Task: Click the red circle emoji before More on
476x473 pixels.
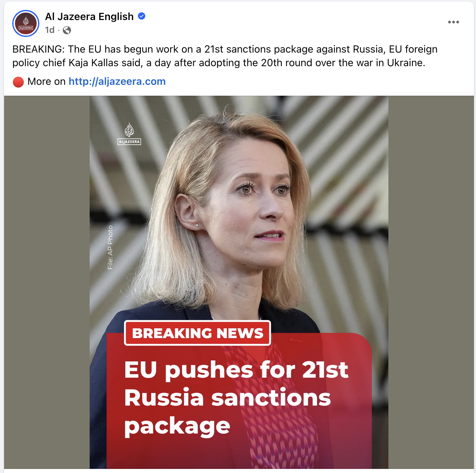Action: (18, 82)
